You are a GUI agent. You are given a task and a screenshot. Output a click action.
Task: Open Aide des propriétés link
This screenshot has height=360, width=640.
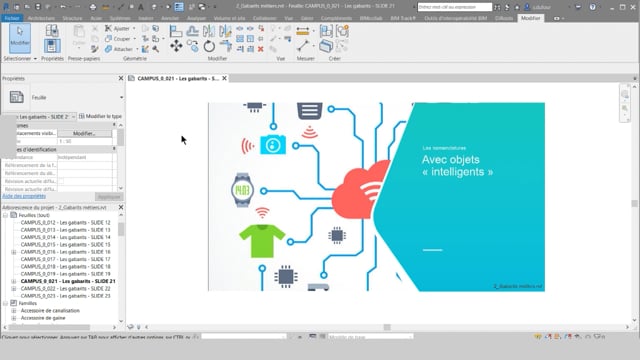[x=24, y=196]
